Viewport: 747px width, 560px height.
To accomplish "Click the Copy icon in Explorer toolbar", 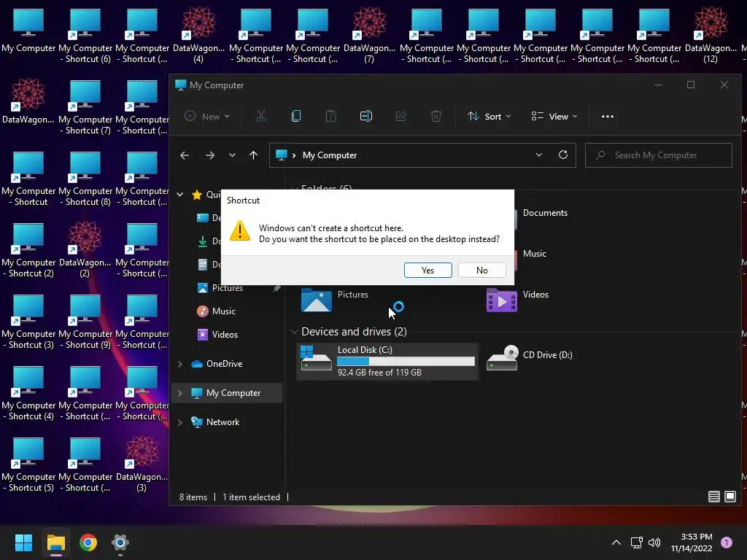I will 296,116.
